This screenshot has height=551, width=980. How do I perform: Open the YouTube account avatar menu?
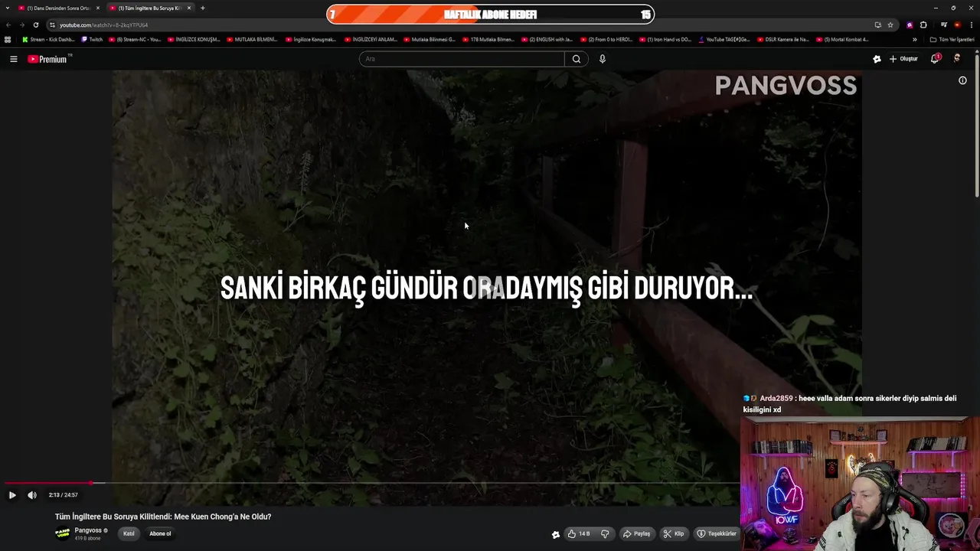[957, 59]
